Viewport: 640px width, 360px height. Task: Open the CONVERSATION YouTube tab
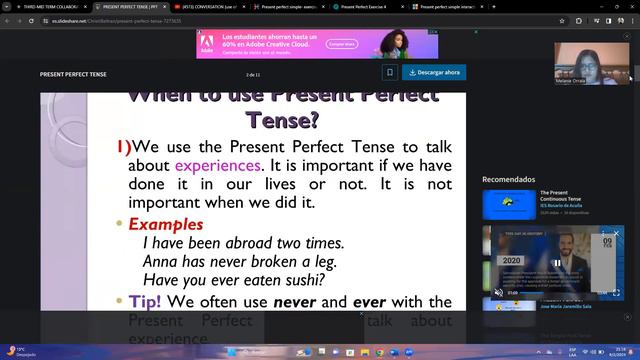coord(209,7)
